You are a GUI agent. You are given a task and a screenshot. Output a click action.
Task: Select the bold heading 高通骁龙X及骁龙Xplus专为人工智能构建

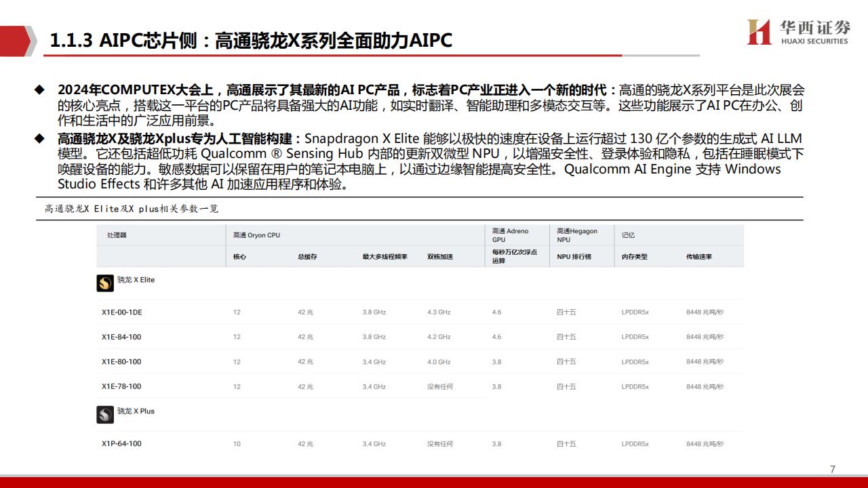point(176,139)
